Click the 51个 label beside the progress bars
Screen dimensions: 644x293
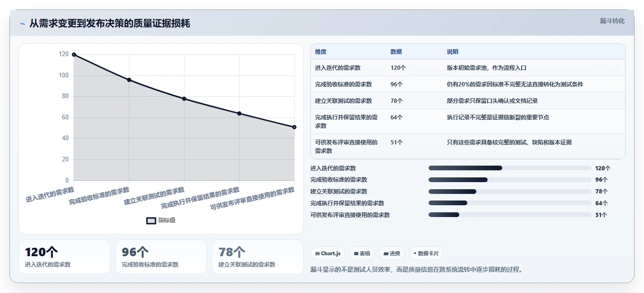click(x=601, y=215)
